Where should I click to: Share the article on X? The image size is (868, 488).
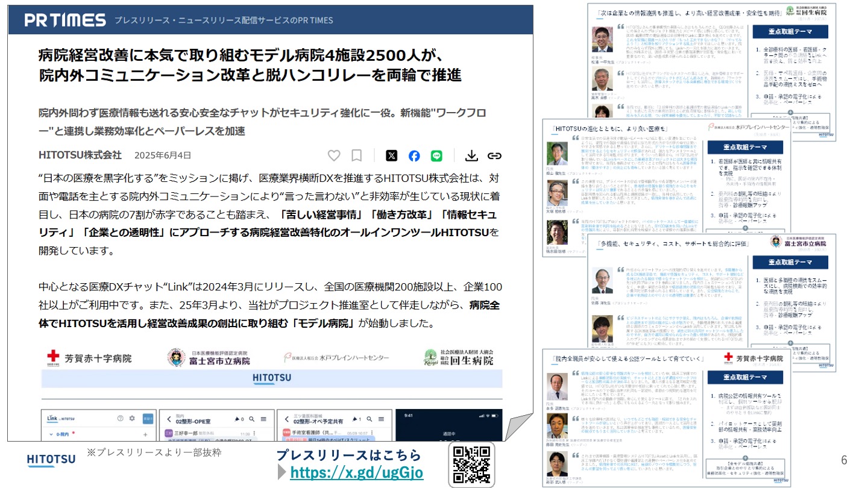(392, 155)
